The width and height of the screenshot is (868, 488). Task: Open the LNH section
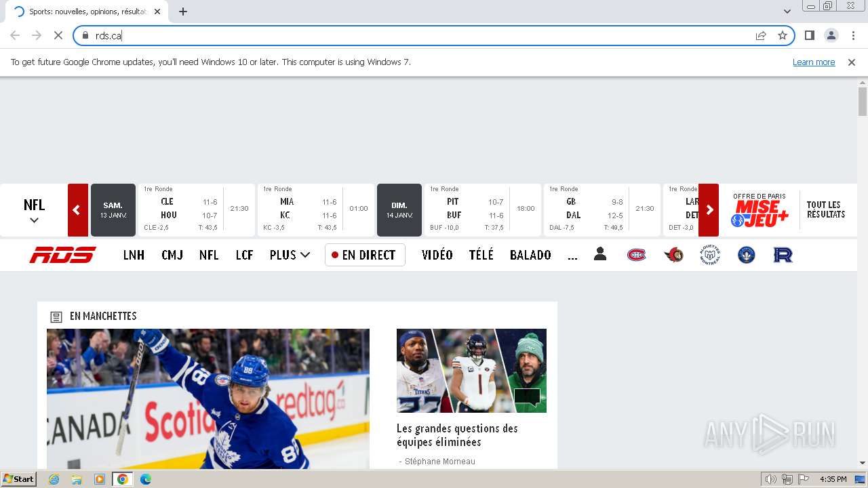[134, 255]
